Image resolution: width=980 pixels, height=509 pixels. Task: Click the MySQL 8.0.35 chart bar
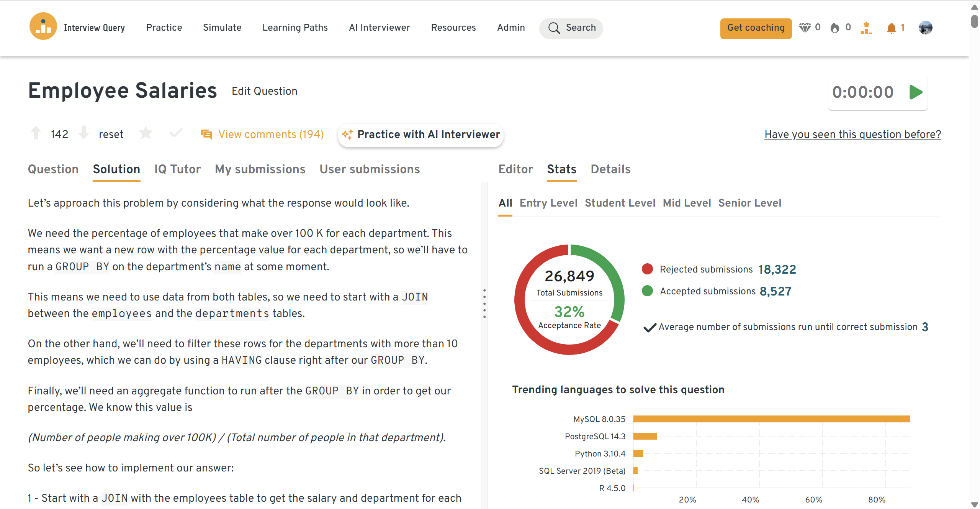click(x=771, y=419)
